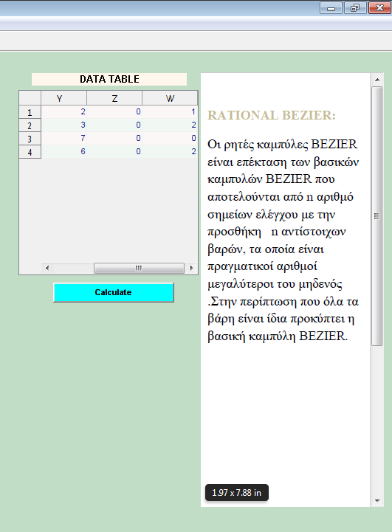Screen dimensions: 392x532
Task: Click W cell of row 1 containing 1
Action: tap(170, 111)
